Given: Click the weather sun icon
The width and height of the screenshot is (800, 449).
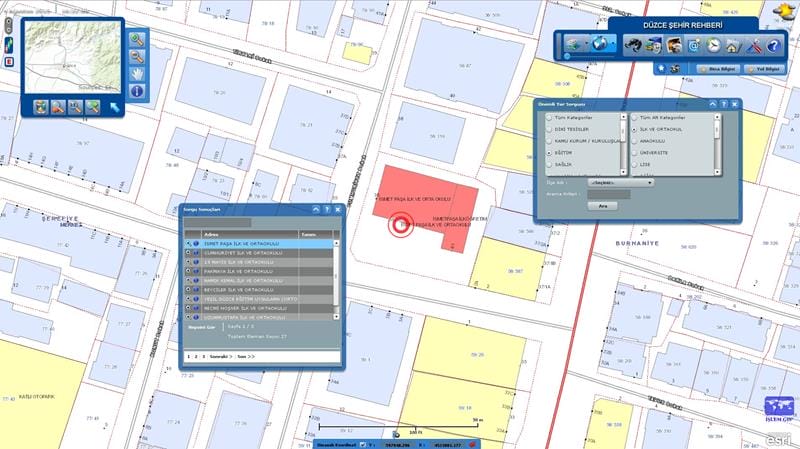Looking at the screenshot, I should coord(785,11).
